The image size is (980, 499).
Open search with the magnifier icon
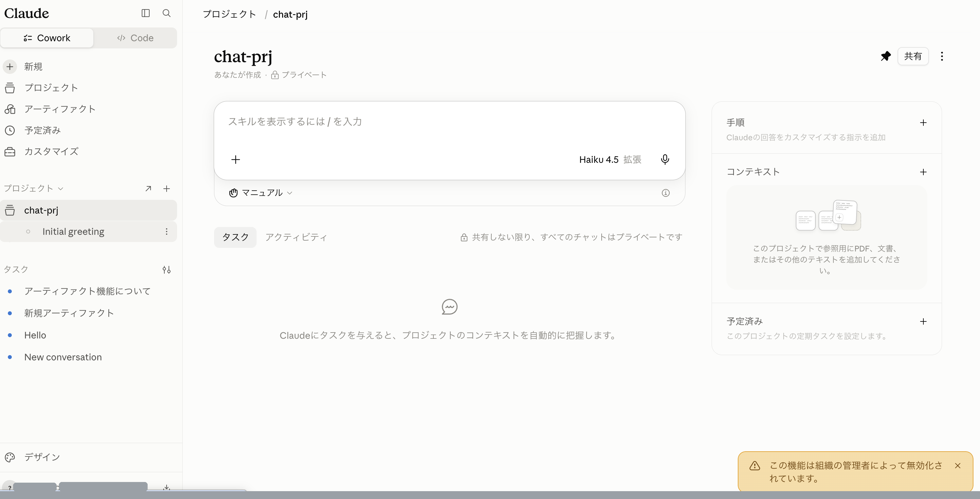(166, 13)
